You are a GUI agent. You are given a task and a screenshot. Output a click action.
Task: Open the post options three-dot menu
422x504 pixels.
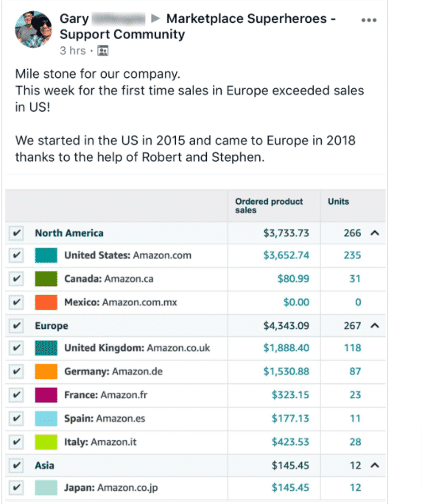tap(369, 21)
